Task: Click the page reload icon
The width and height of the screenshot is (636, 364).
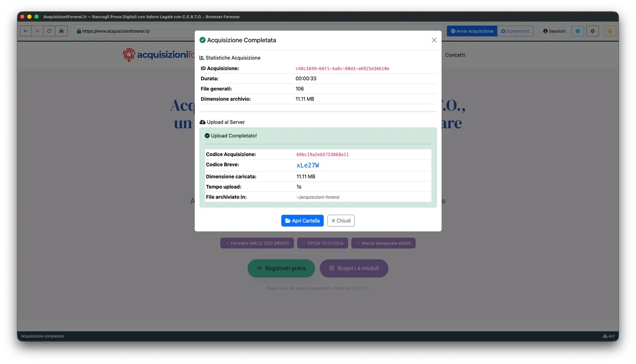Action: [x=49, y=31]
